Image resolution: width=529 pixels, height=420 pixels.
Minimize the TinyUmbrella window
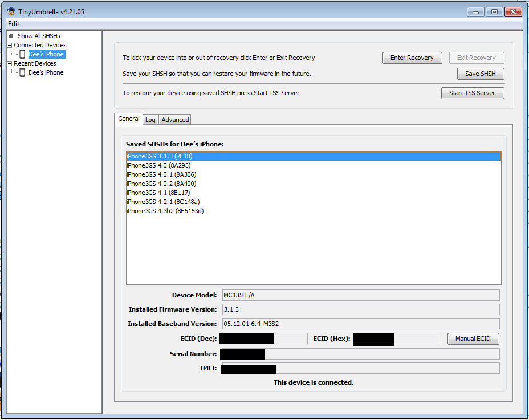(475, 12)
